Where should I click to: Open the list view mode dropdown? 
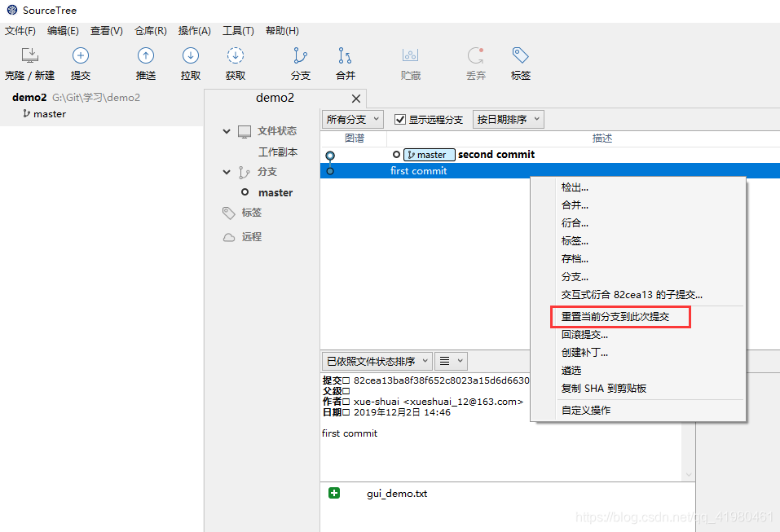452,361
